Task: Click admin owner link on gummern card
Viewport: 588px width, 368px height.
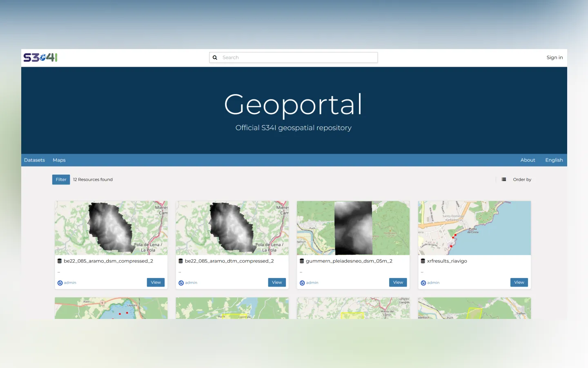Action: tap(312, 283)
